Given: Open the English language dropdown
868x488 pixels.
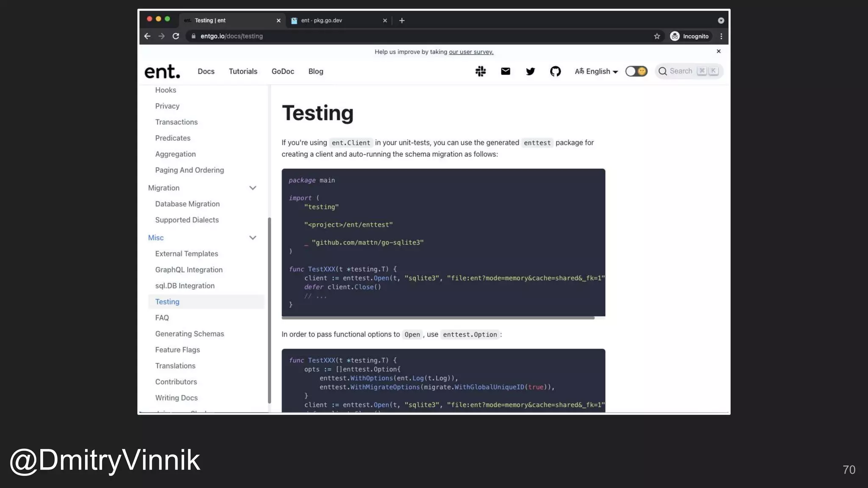Looking at the screenshot, I should pos(596,71).
